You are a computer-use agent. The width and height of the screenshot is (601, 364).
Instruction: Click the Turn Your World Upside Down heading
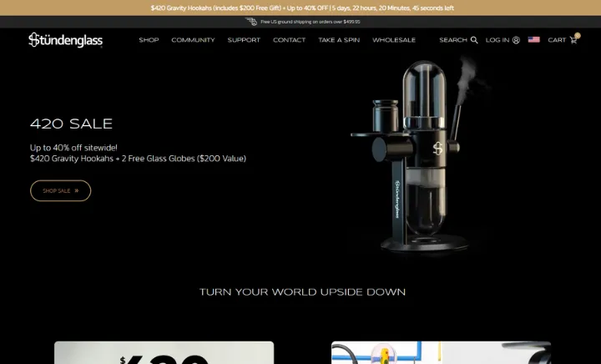(x=302, y=292)
